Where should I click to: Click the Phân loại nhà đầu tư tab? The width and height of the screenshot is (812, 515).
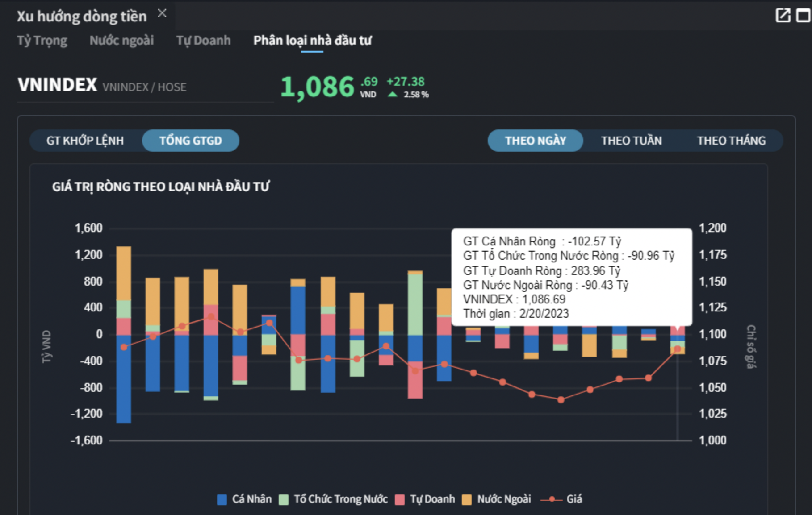pos(312,41)
